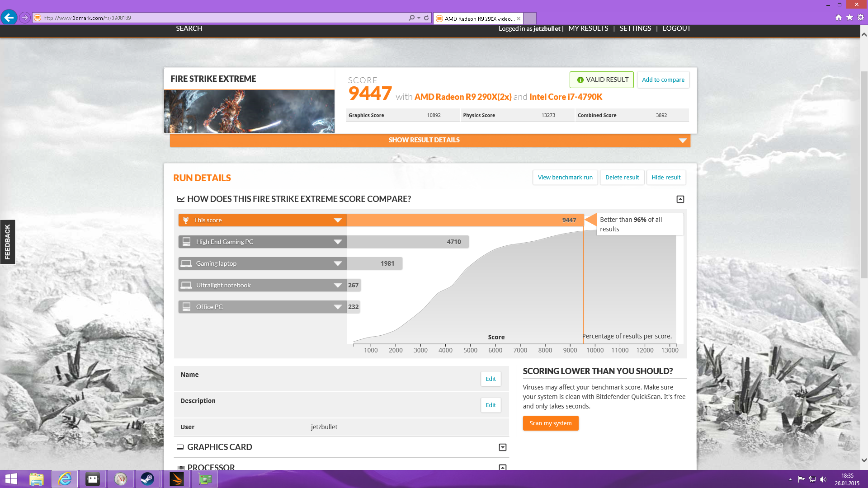Open the browser Tools gear icon
The width and height of the screenshot is (868, 488).
click(861, 17)
